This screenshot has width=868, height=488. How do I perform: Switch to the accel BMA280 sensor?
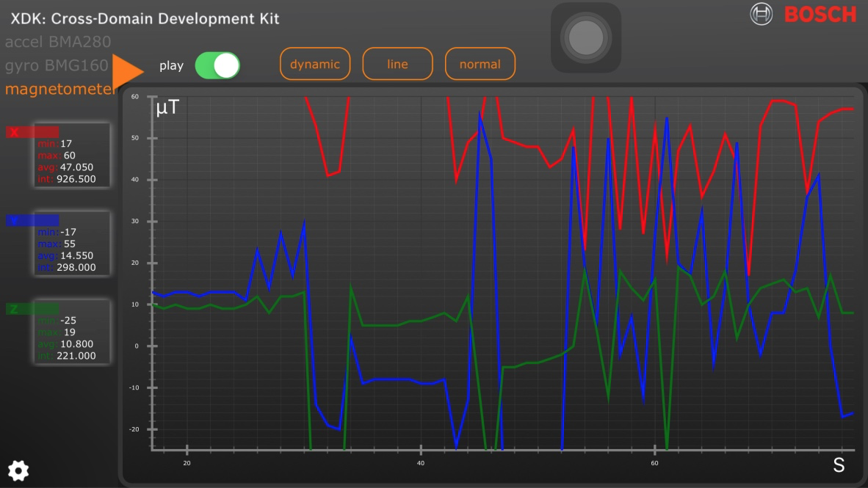58,42
